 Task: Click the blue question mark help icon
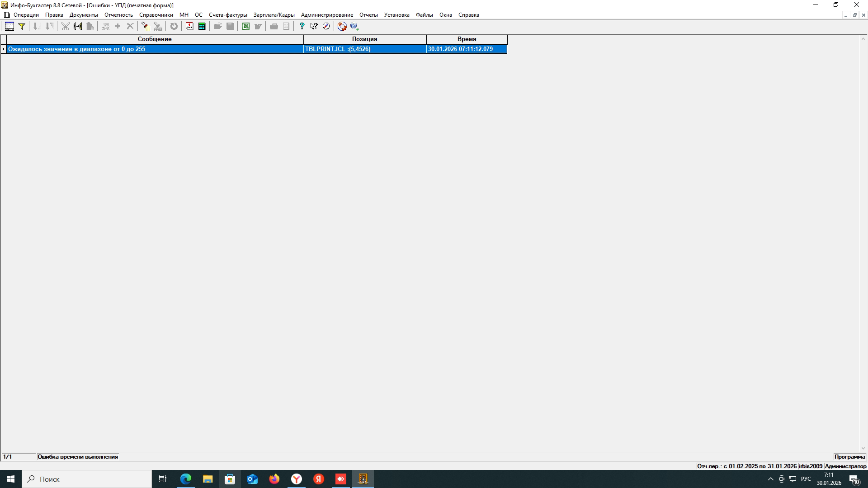pyautogui.click(x=302, y=26)
